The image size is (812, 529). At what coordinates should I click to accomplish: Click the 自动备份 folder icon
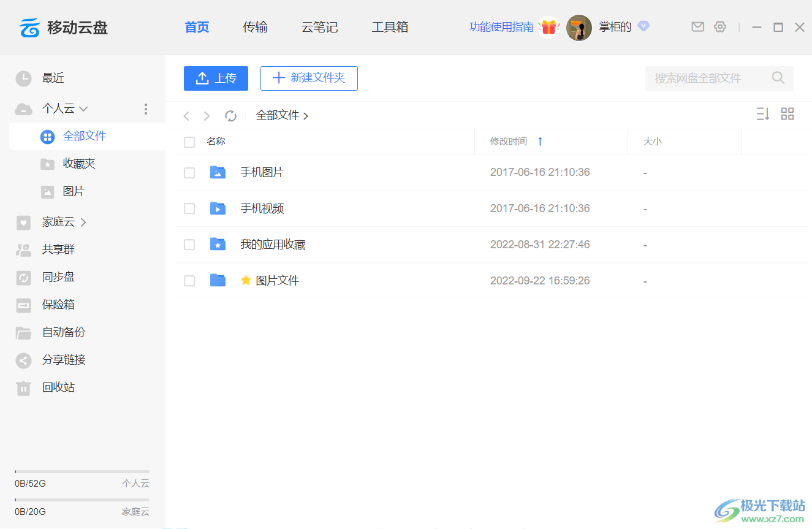pyautogui.click(x=23, y=333)
